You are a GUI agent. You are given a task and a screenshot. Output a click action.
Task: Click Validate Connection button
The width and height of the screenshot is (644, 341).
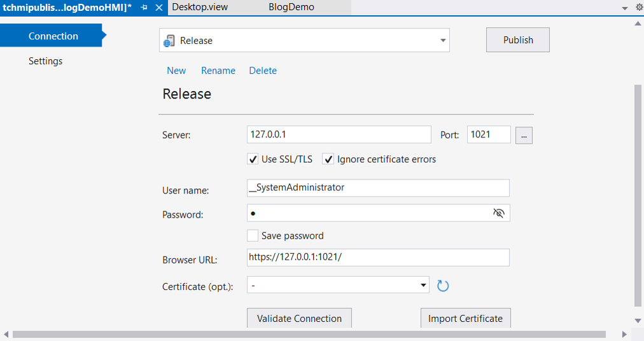300,318
